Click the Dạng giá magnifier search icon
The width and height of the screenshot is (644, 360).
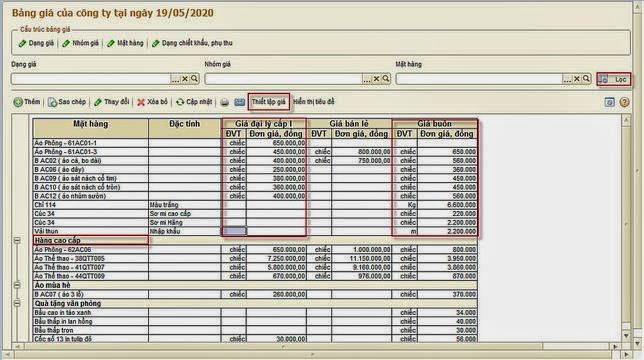pos(194,79)
